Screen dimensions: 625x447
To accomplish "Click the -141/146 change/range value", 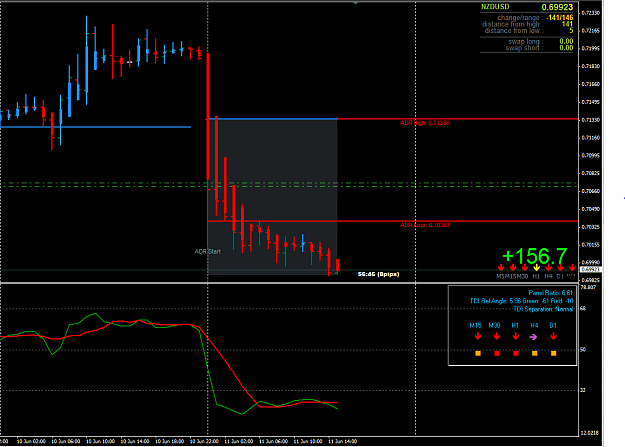I will click(560, 18).
